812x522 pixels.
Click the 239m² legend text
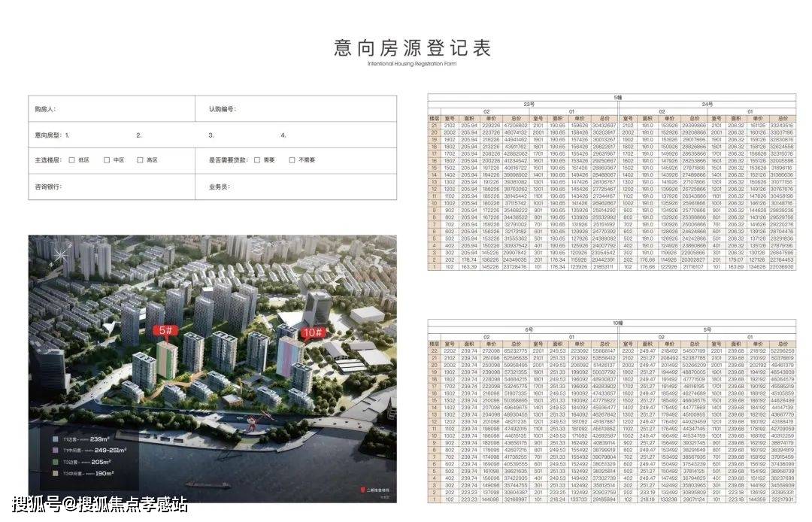(x=99, y=439)
